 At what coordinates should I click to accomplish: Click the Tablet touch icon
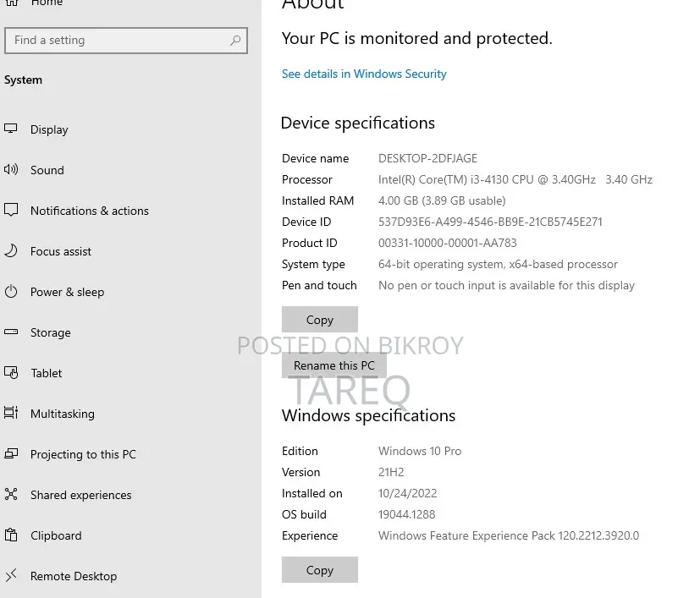coord(11,372)
